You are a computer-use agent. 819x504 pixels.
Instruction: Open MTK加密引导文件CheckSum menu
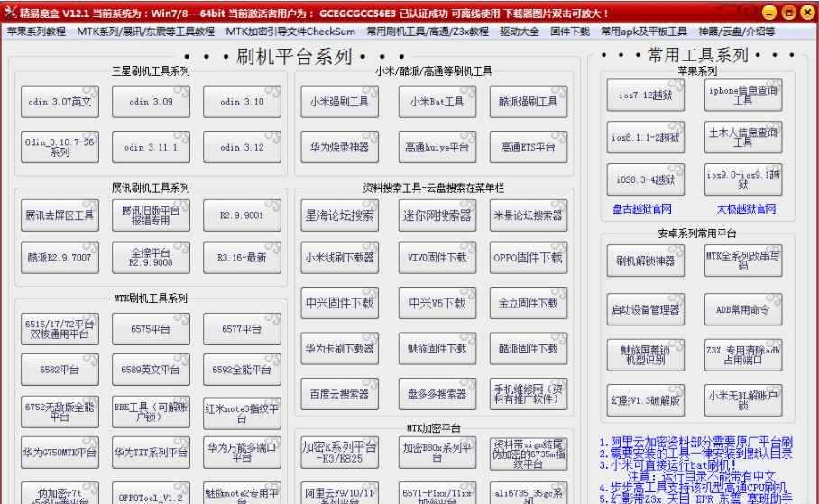290,32
